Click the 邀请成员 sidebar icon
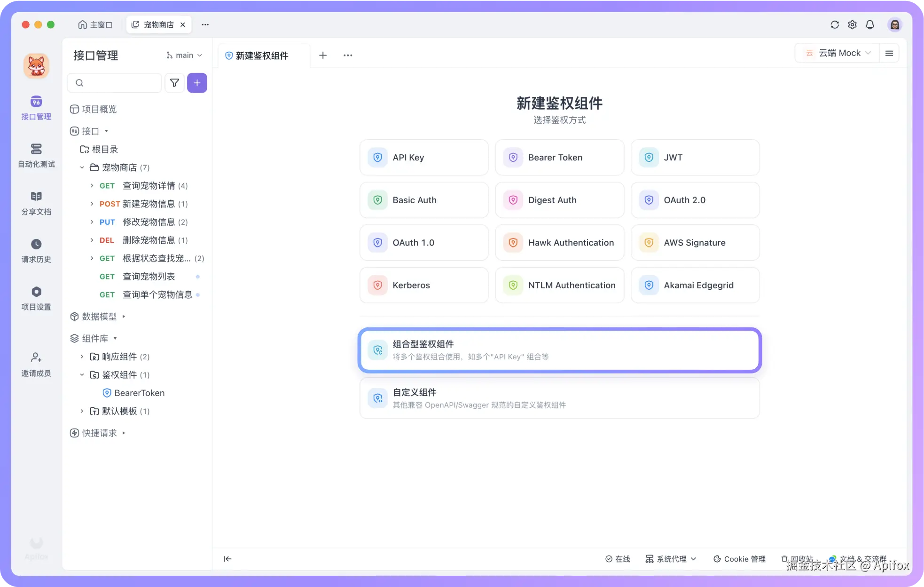This screenshot has height=587, width=924. pyautogui.click(x=36, y=365)
